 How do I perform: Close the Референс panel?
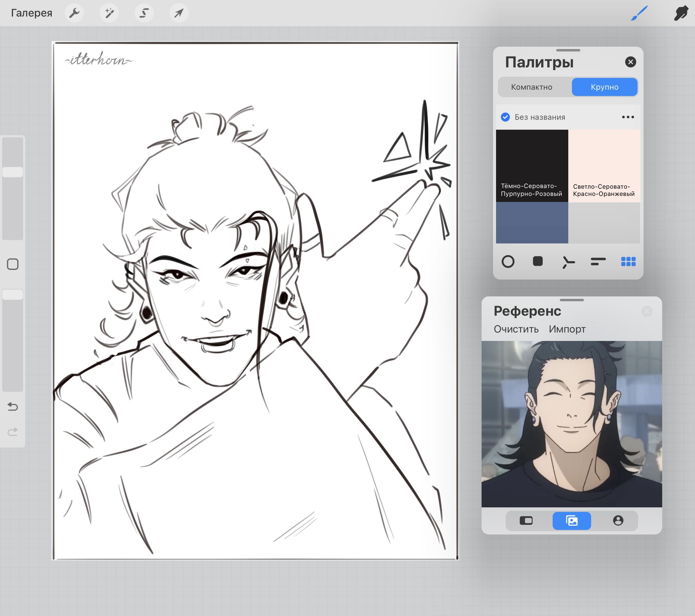click(x=647, y=311)
